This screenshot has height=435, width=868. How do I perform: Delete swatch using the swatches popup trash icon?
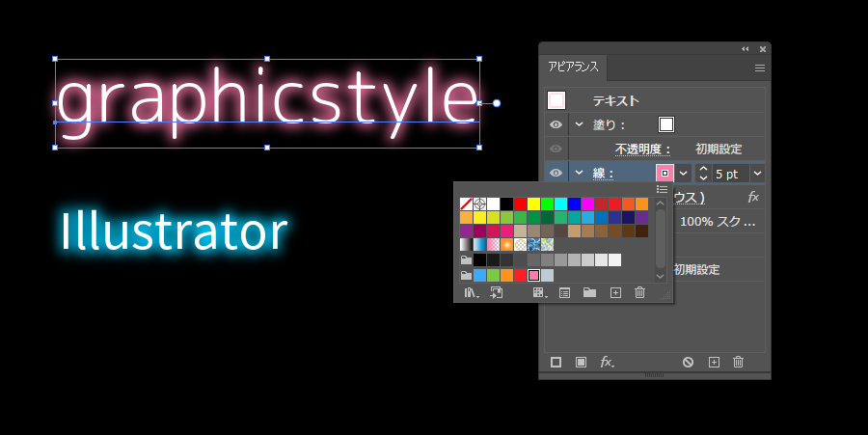[640, 292]
